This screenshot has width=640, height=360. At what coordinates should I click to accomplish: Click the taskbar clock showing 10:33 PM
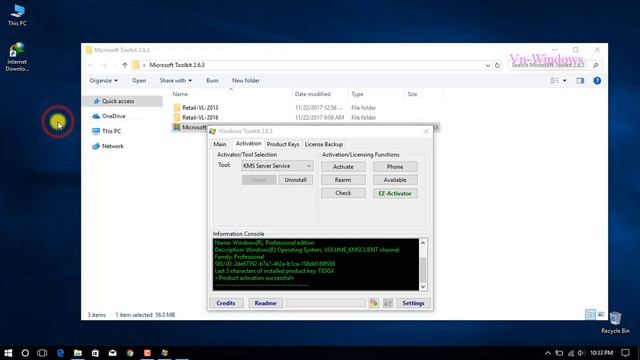[x=601, y=353]
